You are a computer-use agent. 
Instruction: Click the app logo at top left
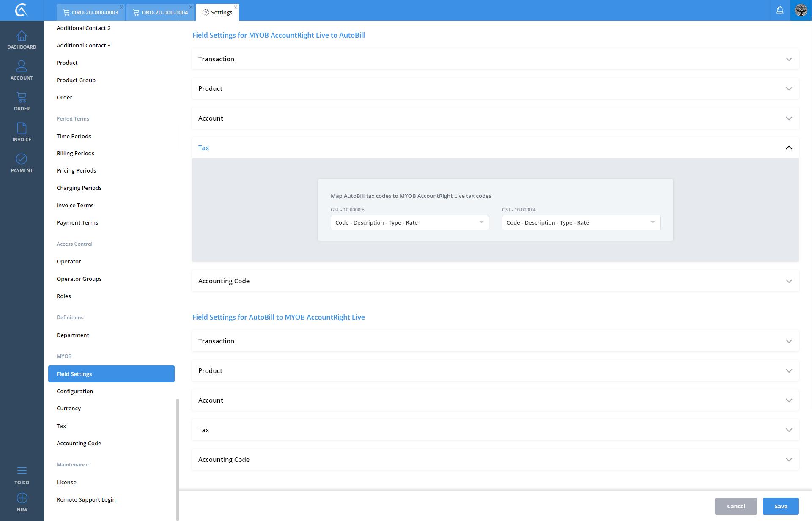(21, 10)
